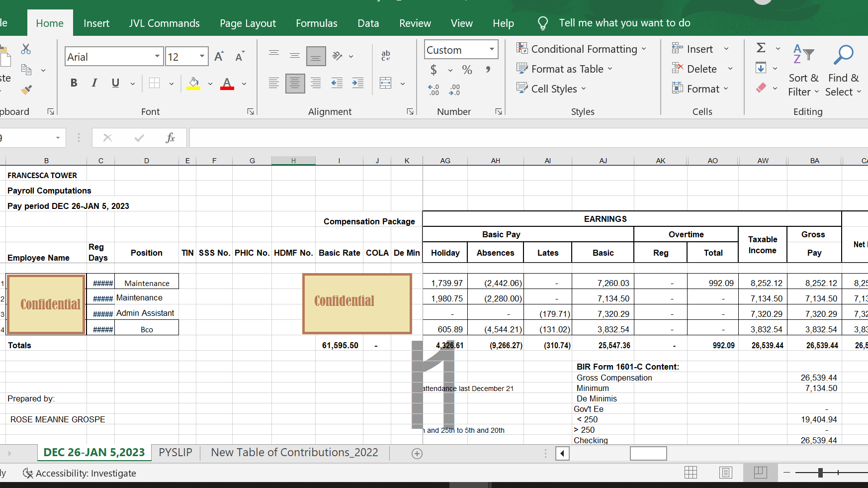
Task: Apply borders with the Borders icon
Action: click(x=155, y=83)
